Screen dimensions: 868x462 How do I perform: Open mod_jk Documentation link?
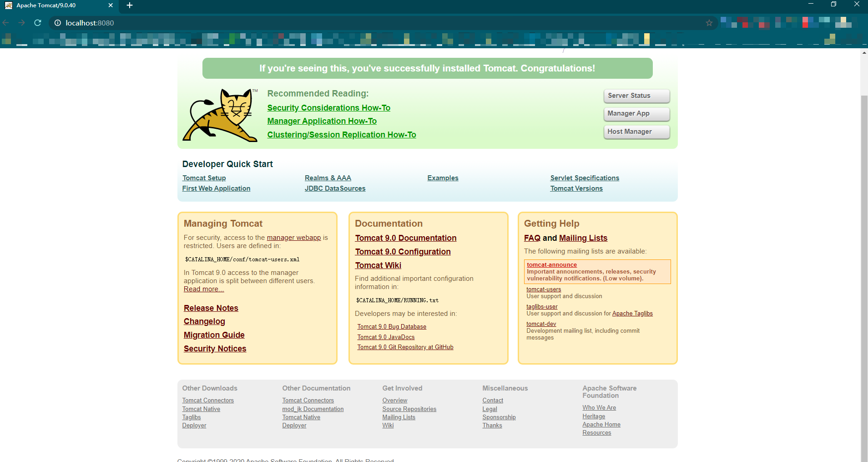click(313, 409)
